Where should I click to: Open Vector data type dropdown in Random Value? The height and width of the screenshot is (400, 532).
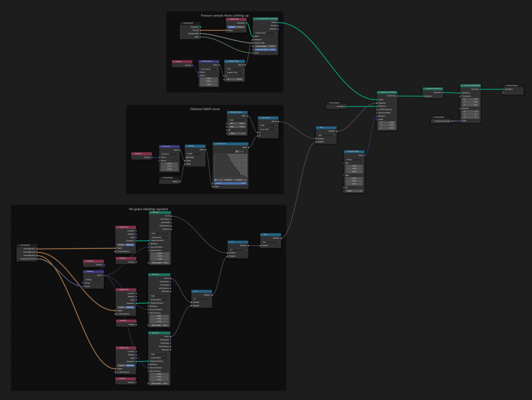click(x=354, y=159)
